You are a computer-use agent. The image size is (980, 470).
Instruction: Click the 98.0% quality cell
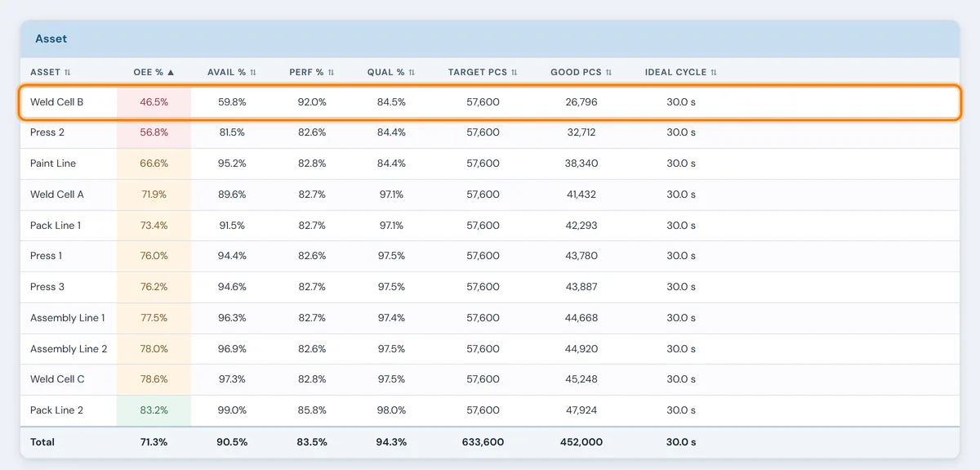pyautogui.click(x=391, y=410)
